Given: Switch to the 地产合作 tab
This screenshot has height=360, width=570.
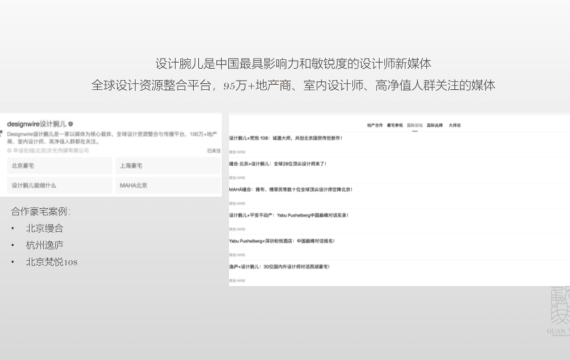Looking at the screenshot, I should [375, 125].
